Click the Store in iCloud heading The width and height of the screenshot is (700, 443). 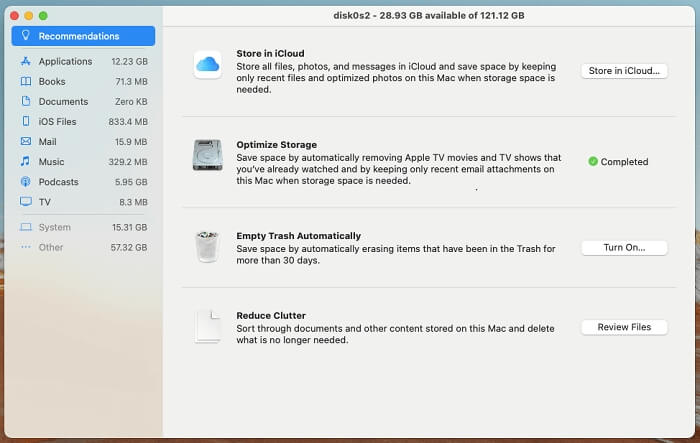click(x=270, y=53)
